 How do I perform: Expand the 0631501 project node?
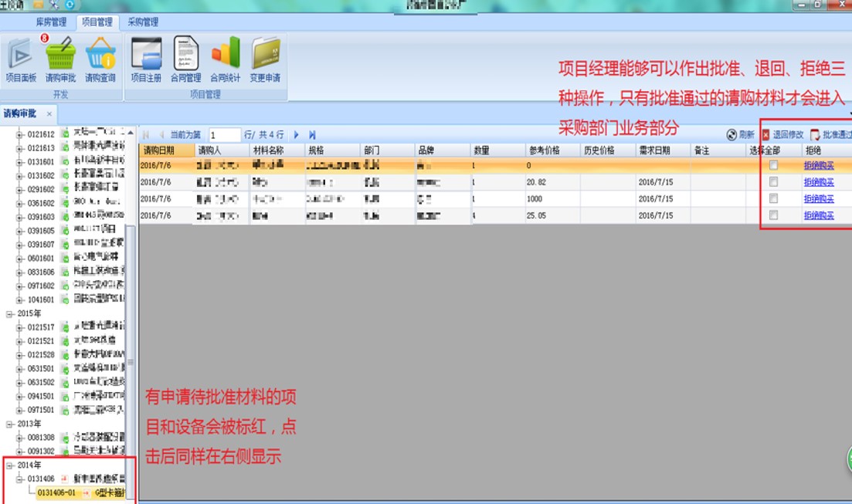pyautogui.click(x=19, y=368)
